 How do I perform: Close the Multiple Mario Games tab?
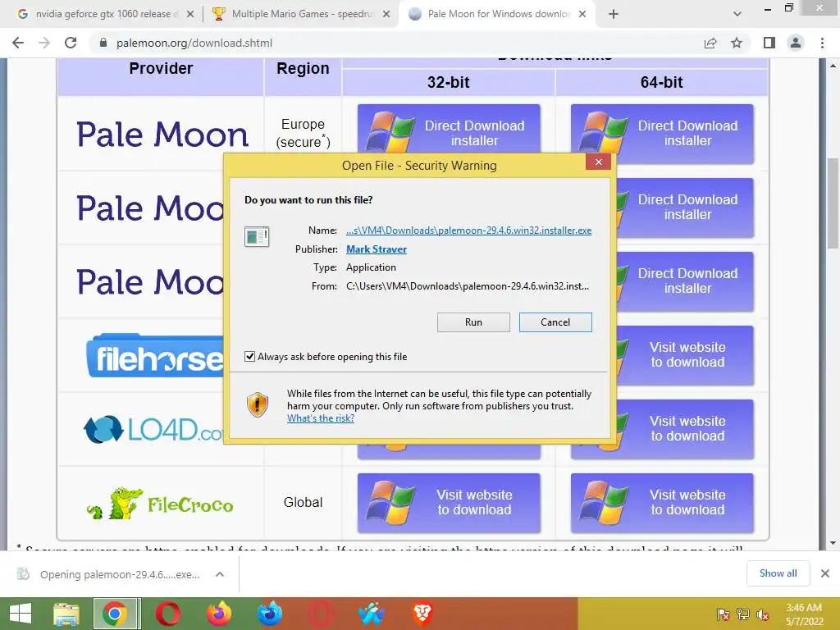pos(386,14)
